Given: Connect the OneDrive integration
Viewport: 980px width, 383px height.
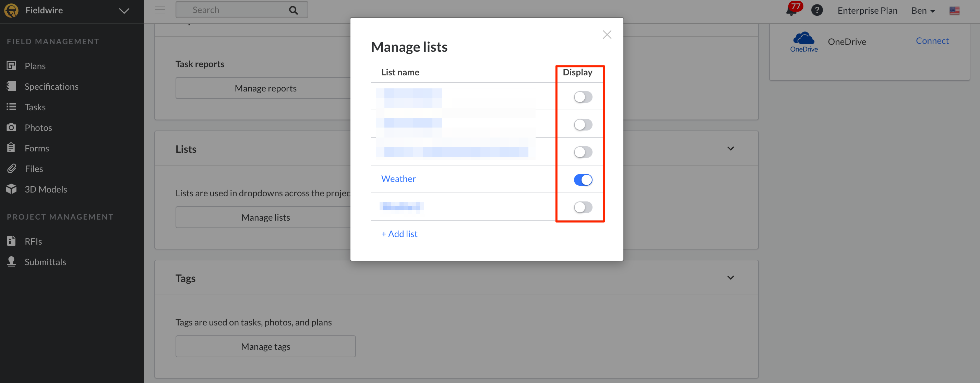Looking at the screenshot, I should [932, 41].
